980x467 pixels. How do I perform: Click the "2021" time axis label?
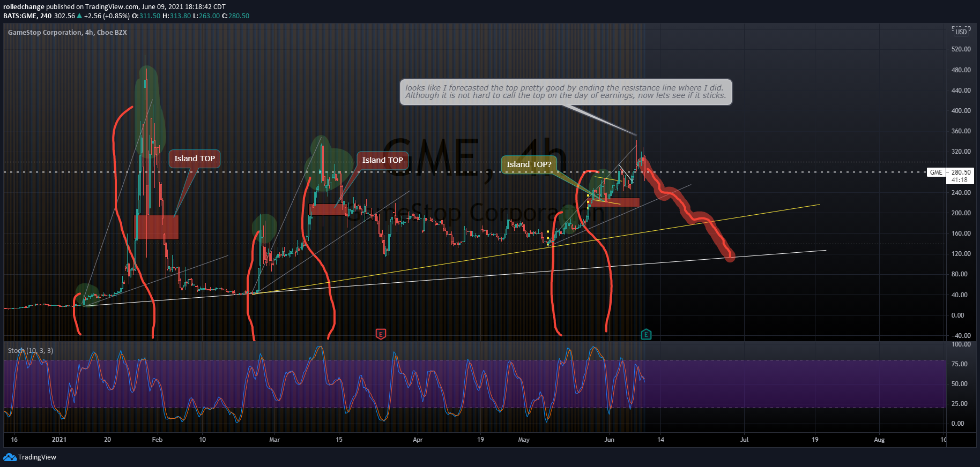[x=59, y=440]
